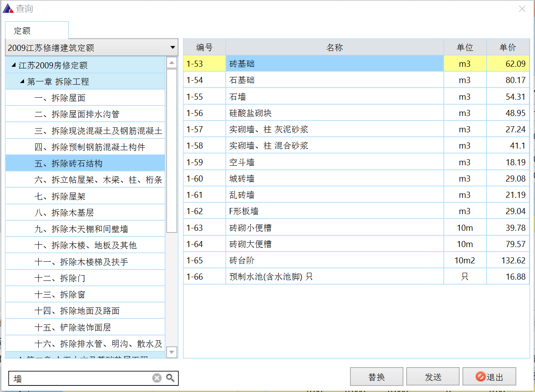Select 十二、拆除门 tree item
The image size is (535, 392).
[x=85, y=278]
